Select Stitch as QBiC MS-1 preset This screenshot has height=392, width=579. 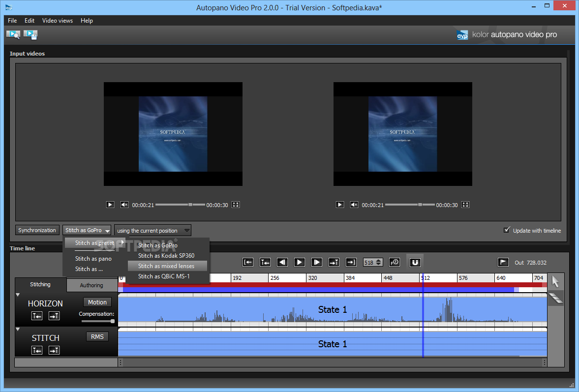pos(167,276)
